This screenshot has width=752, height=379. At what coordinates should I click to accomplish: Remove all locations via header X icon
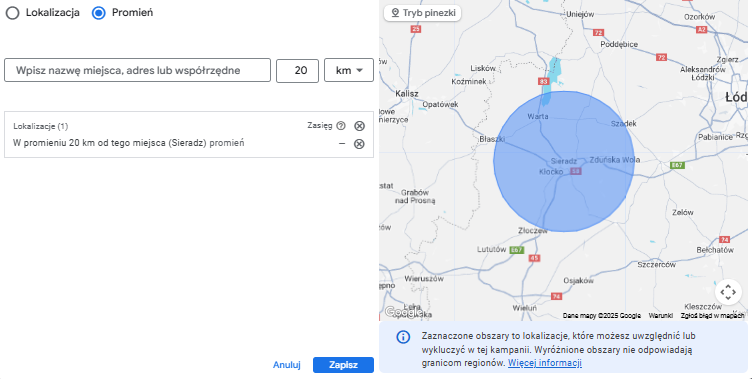pos(359,126)
